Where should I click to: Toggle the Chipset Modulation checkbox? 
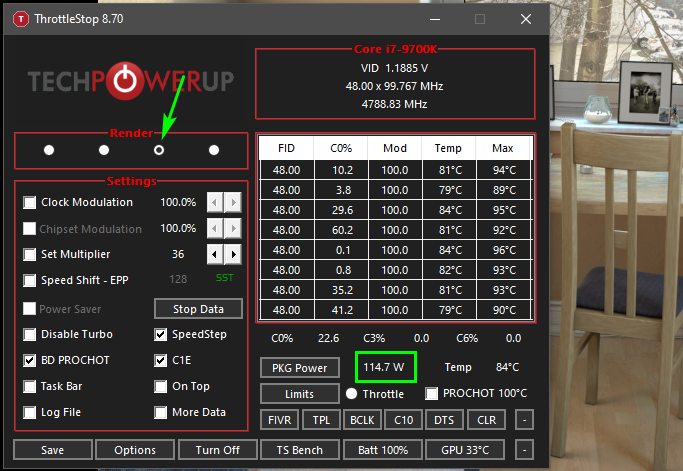(30, 228)
